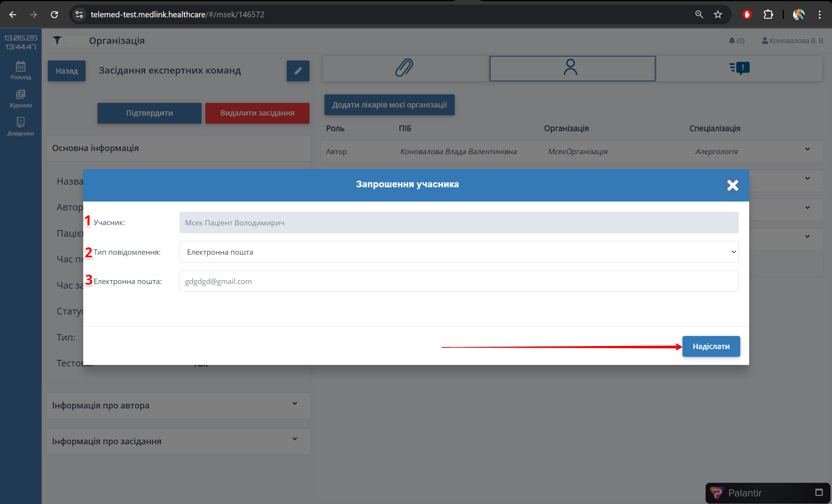832x504 pixels.
Task: Open the Тип повідомлення dropdown
Action: [459, 252]
